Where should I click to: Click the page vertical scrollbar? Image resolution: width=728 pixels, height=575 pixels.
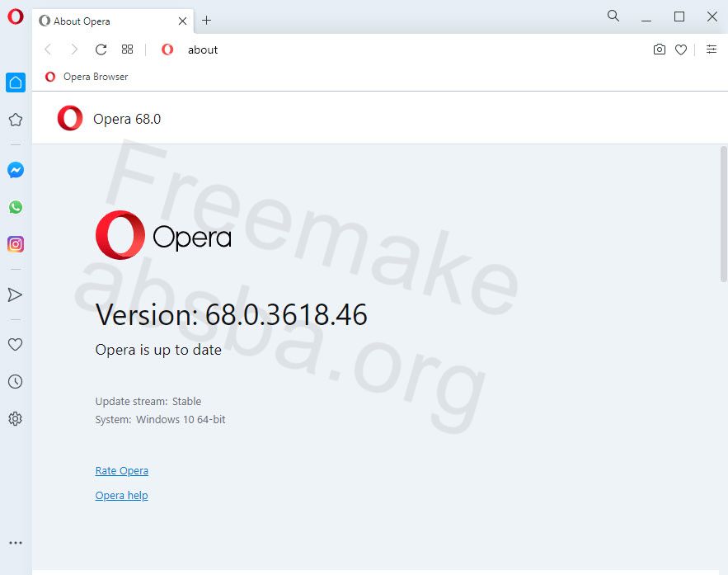coord(723,214)
